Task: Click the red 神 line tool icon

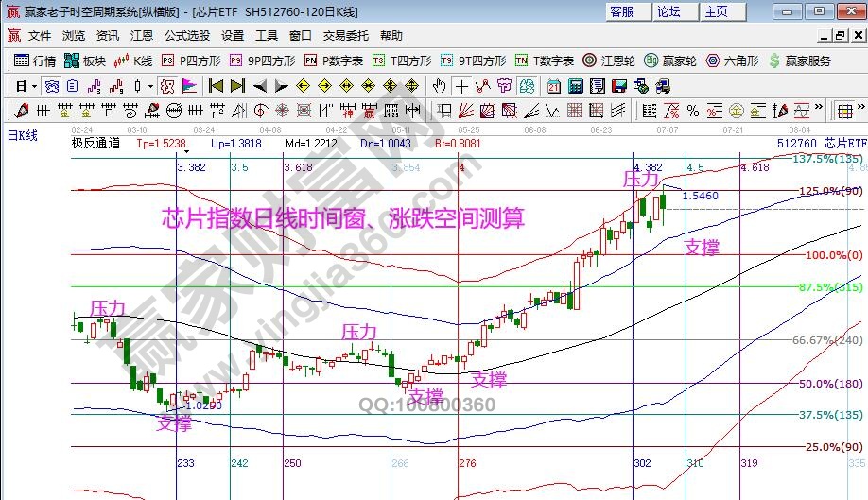Action: (x=348, y=111)
